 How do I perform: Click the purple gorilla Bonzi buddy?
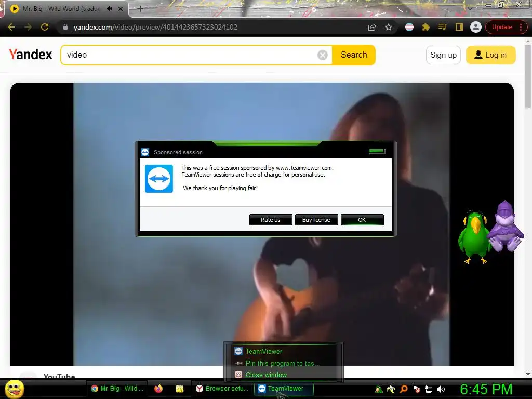tap(506, 227)
